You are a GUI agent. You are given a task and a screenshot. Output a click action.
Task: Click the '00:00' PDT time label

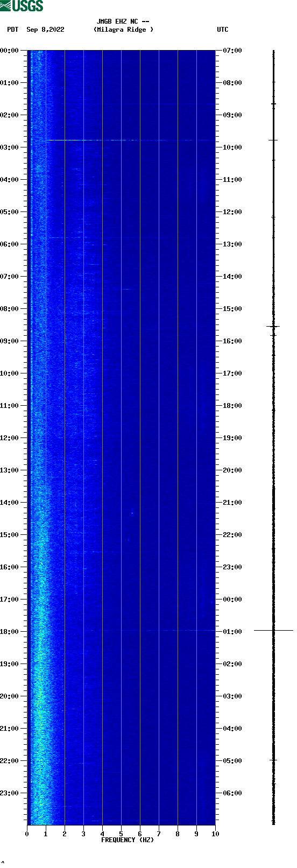click(10, 51)
